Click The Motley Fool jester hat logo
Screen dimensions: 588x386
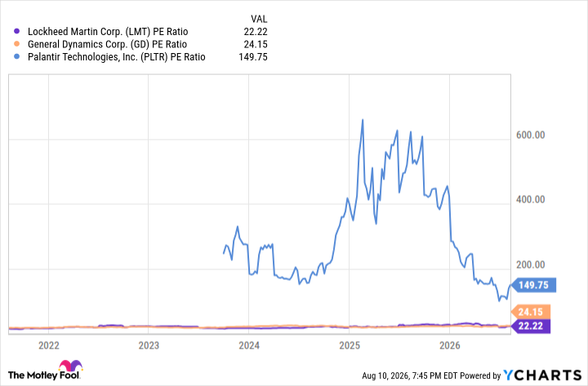coord(70,366)
